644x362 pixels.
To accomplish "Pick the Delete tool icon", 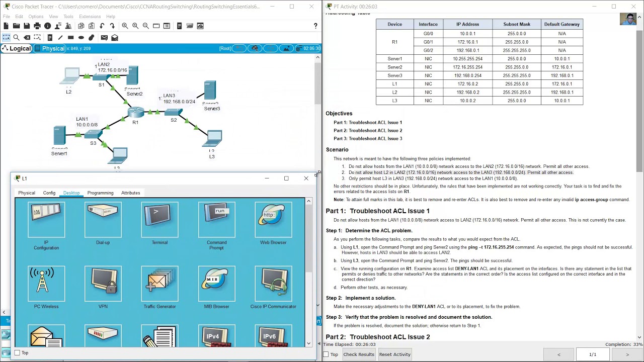I will point(27,37).
